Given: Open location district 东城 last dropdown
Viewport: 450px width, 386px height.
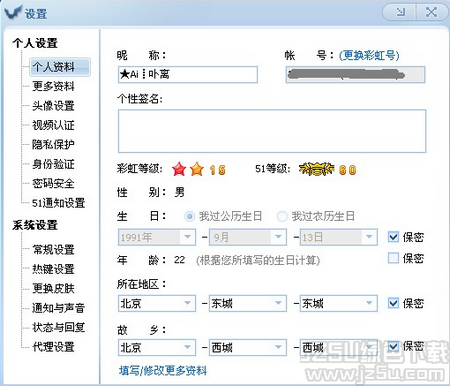Looking at the screenshot, I should tap(339, 303).
